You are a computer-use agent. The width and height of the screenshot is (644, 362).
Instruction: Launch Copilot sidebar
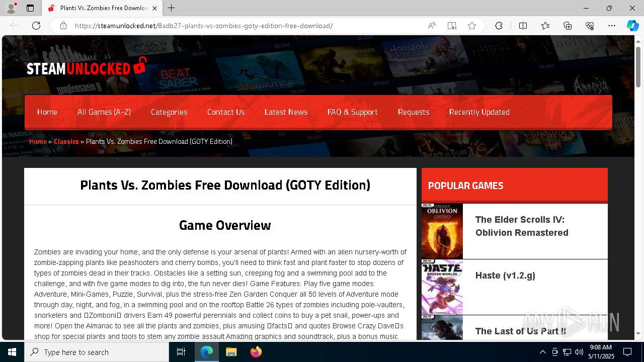632,26
